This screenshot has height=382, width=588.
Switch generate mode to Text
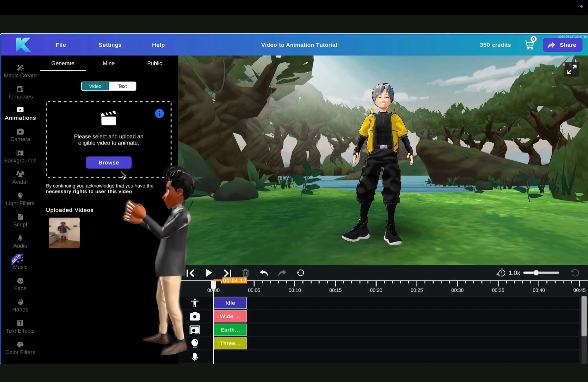coord(122,86)
